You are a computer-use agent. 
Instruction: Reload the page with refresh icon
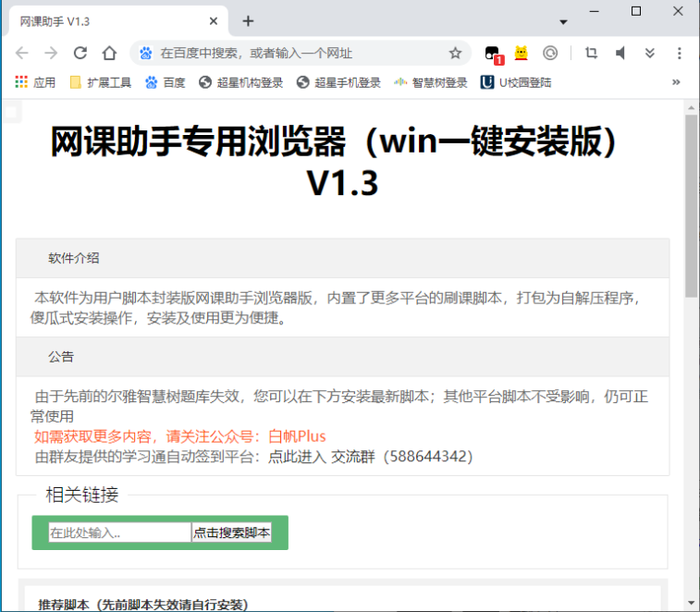[x=80, y=53]
